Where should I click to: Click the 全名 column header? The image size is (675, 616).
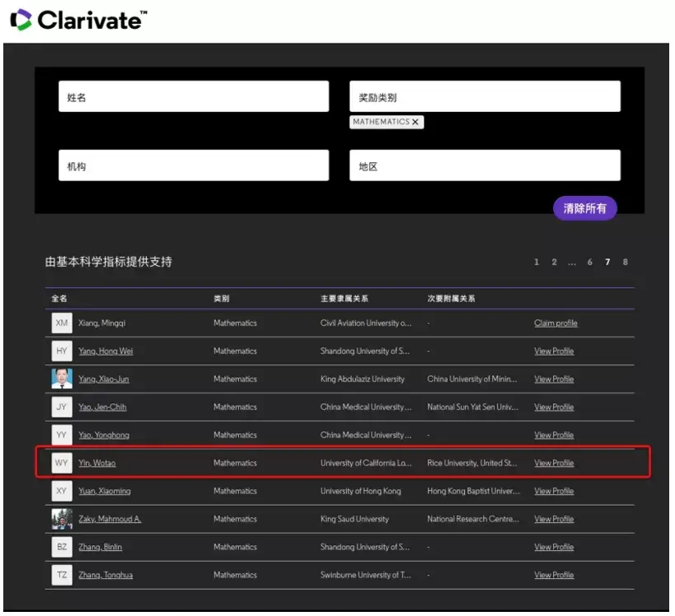click(x=59, y=299)
